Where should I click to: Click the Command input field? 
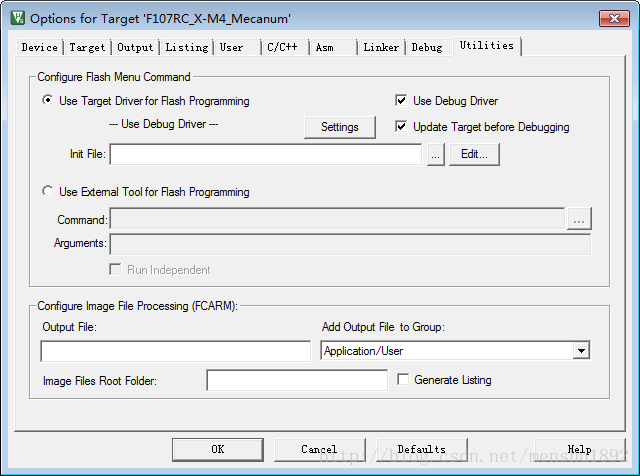point(337,219)
